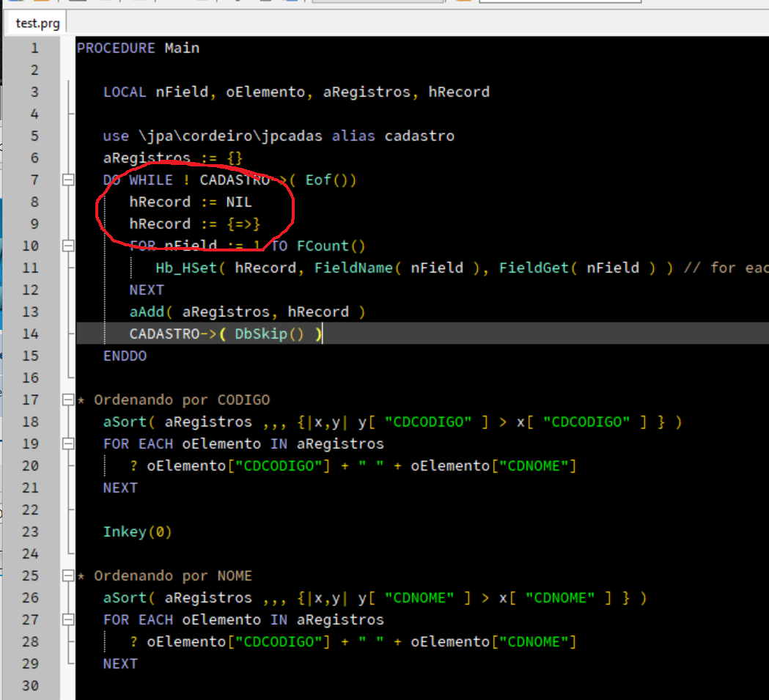The width and height of the screenshot is (769, 700).
Task: Click the LOCAL keyword on line 3
Action: pyautogui.click(x=125, y=92)
